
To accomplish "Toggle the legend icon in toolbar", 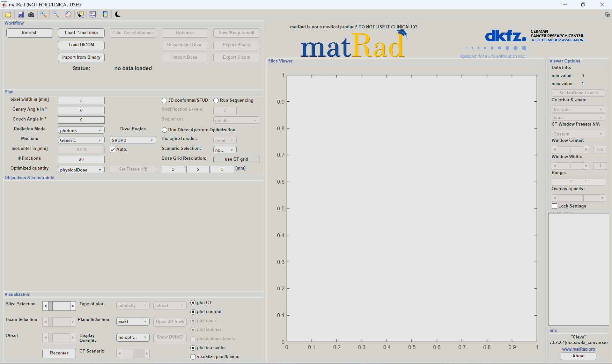I will 93,14.
